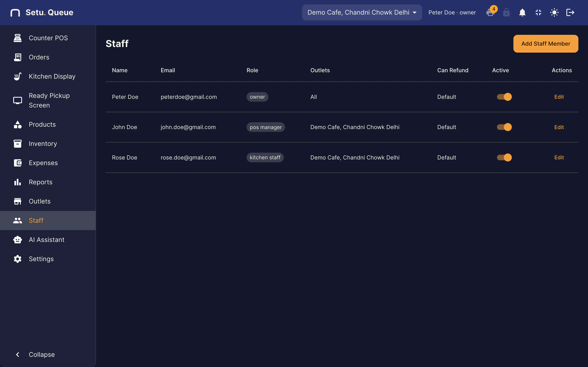This screenshot has width=588, height=367.
Task: Select Staff in the sidebar
Action: 48,220
